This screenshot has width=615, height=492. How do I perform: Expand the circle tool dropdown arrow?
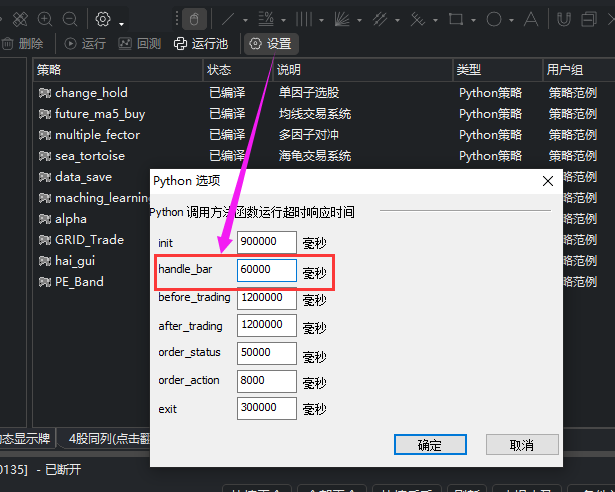pos(511,20)
